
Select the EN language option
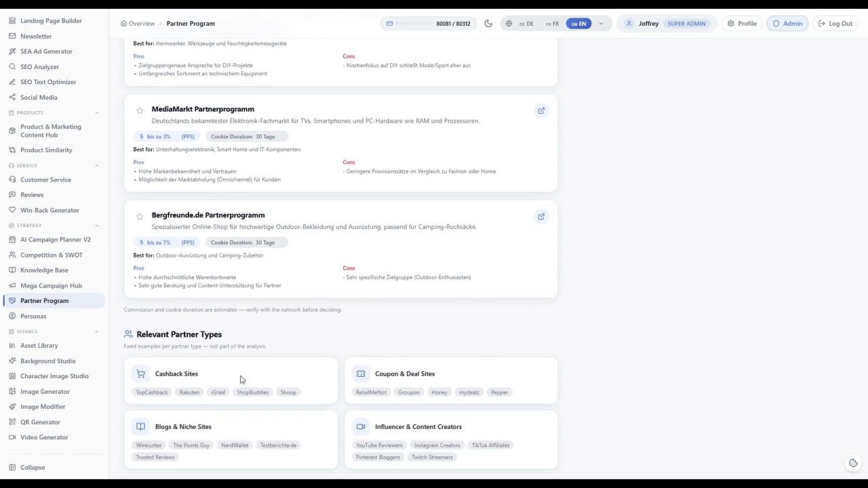click(578, 24)
